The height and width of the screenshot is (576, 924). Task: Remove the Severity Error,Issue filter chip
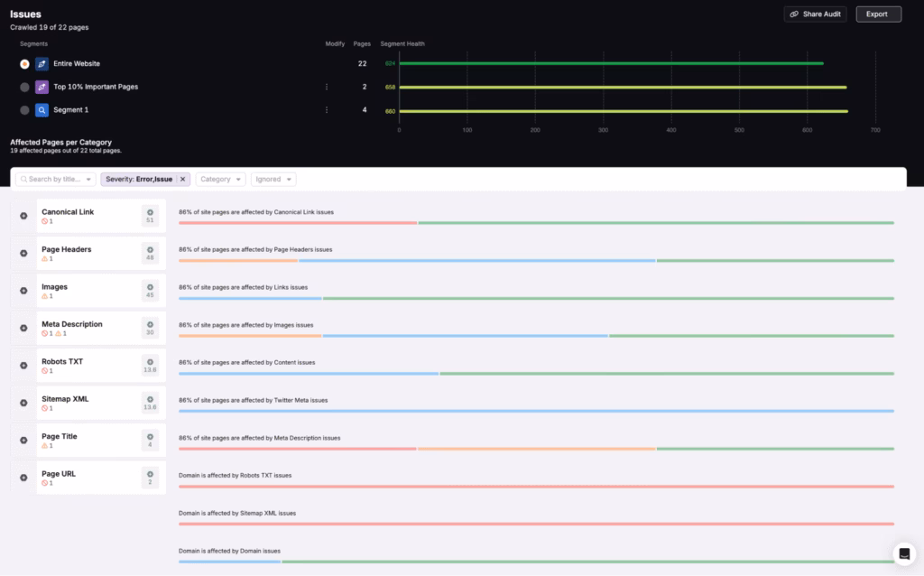point(182,179)
